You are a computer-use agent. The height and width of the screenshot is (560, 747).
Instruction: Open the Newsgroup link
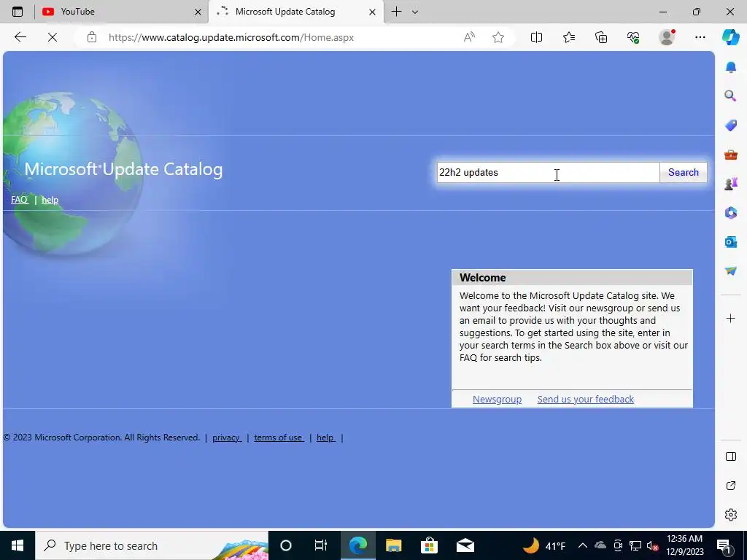(497, 399)
